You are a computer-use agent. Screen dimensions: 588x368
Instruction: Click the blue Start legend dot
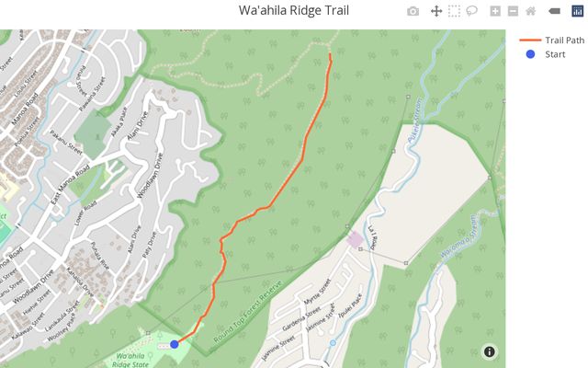530,54
